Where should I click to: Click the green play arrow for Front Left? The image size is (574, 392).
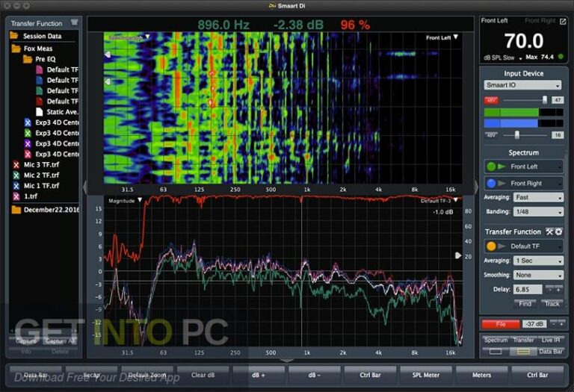point(502,167)
